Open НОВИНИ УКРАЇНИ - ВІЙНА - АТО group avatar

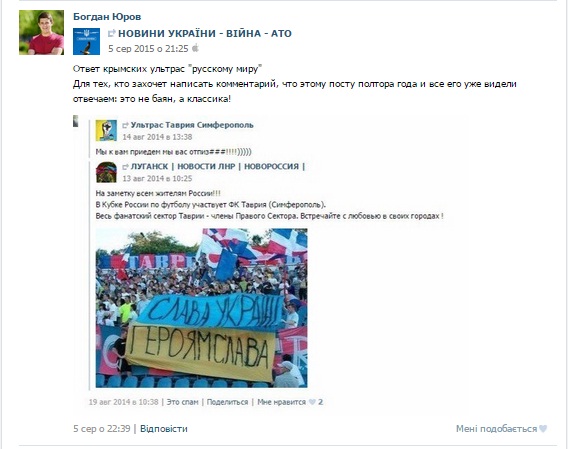pos(86,41)
